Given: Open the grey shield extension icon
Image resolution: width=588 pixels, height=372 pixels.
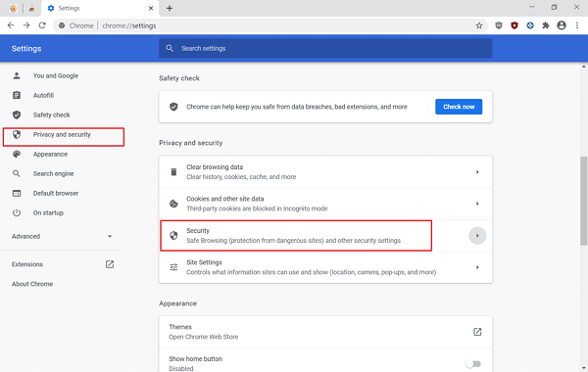Looking at the screenshot, I should (x=499, y=25).
